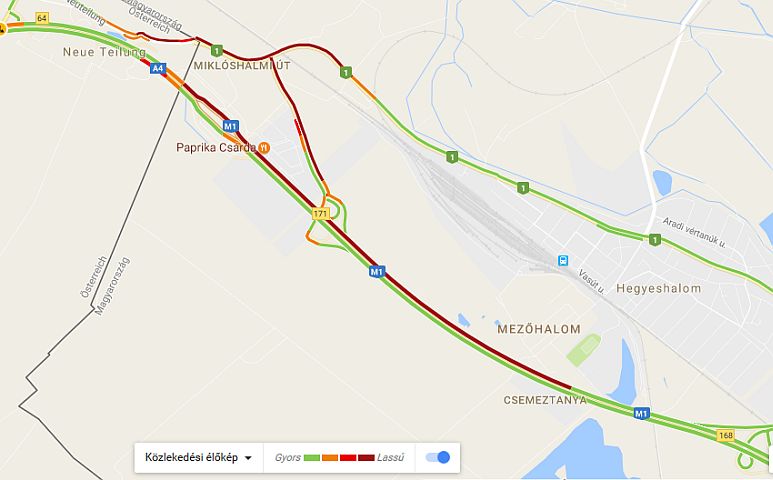The width and height of the screenshot is (773, 480).
Task: Click the Neue Teilung label
Action: [x=105, y=52]
